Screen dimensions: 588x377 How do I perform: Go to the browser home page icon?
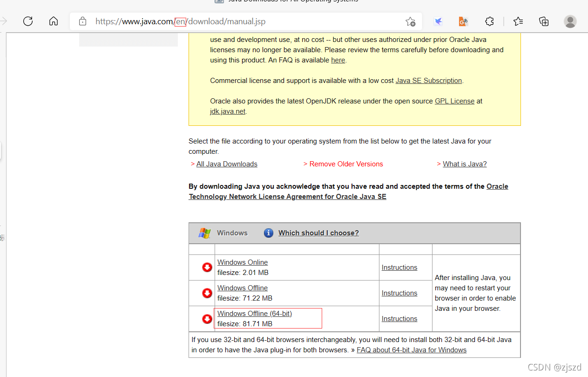click(54, 21)
